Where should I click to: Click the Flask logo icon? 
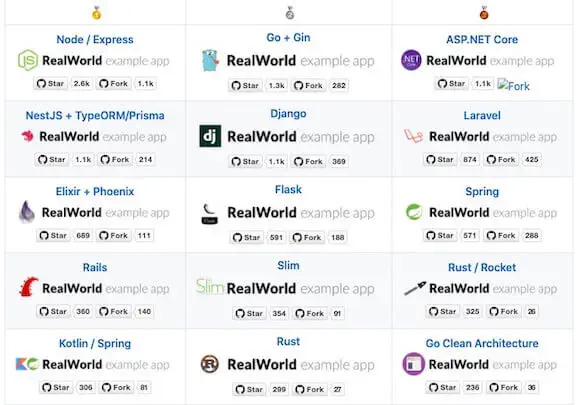(x=209, y=213)
